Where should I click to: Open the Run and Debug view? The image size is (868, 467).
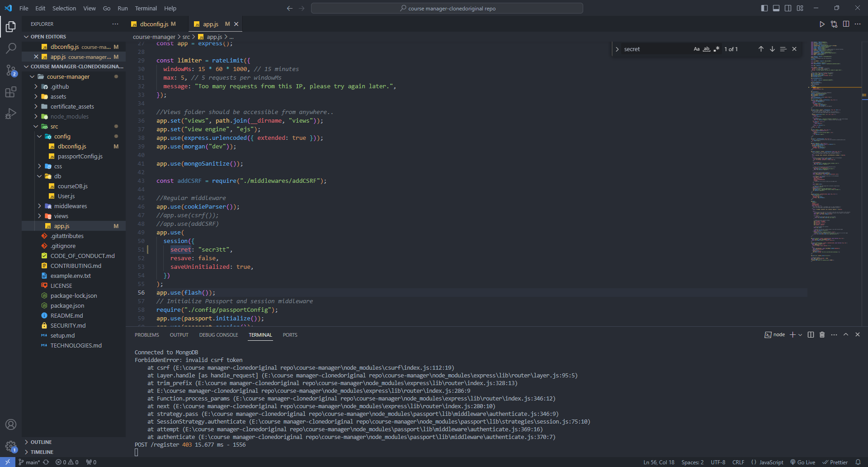[x=11, y=114]
